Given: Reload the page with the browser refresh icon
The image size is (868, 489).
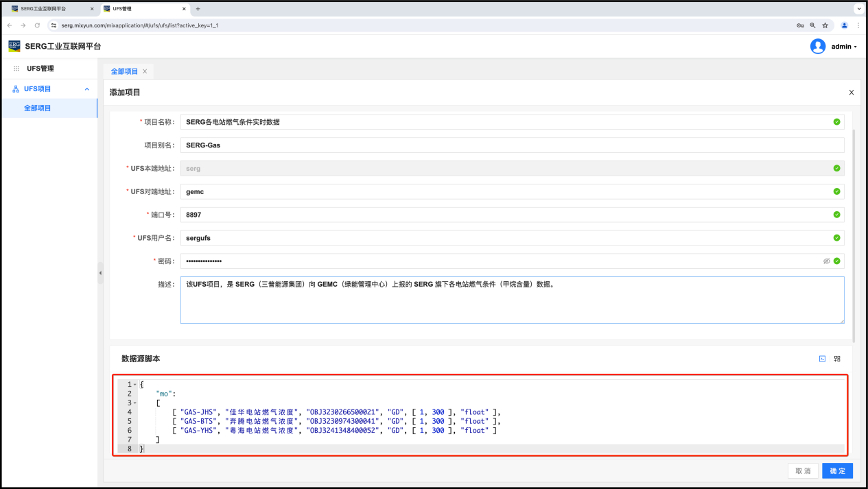Looking at the screenshot, I should 37,25.
